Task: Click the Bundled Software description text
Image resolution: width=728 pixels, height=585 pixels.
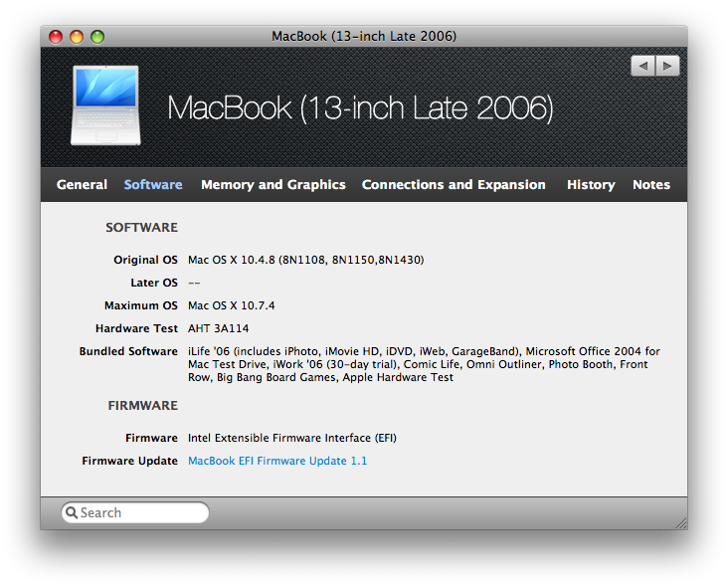Action: [x=424, y=364]
